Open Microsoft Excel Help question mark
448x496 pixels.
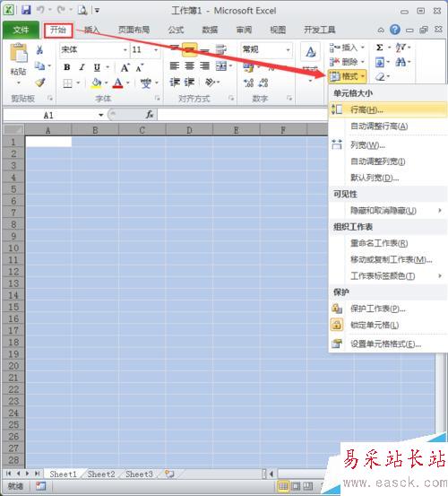pos(395,30)
